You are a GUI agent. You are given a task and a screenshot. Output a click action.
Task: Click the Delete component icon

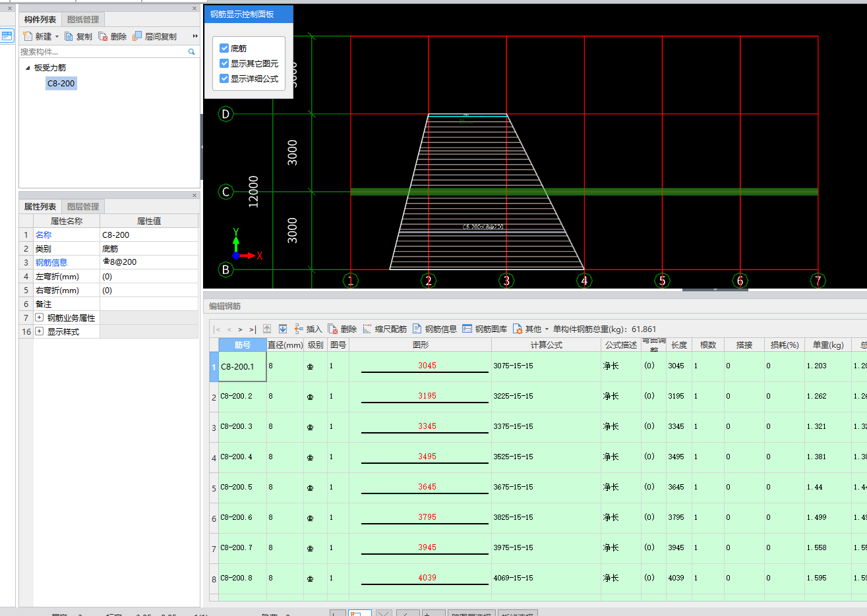[103, 36]
